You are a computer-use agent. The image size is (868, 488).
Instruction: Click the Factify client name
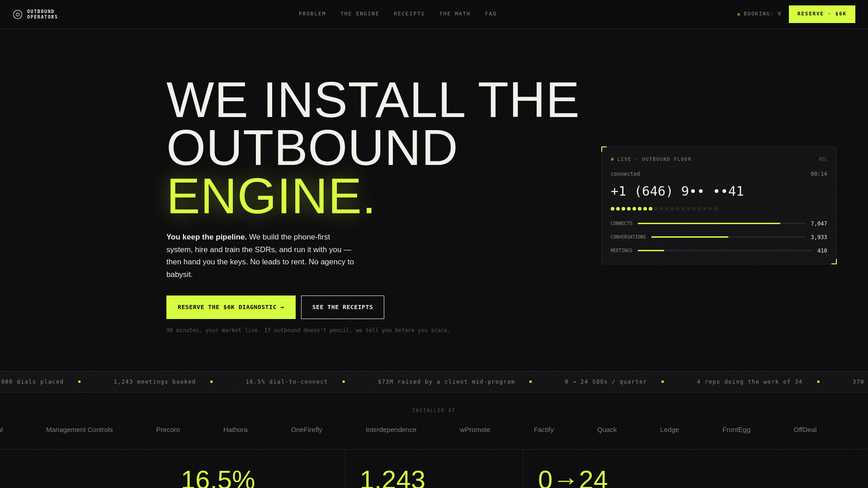544,430
